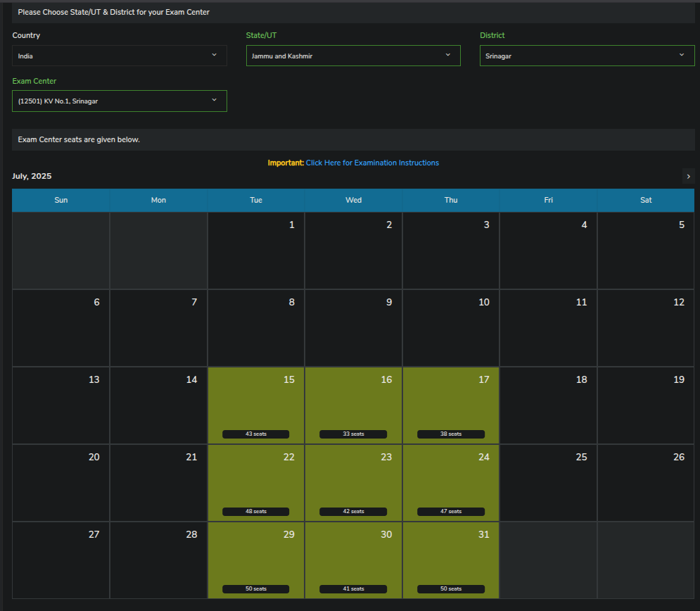
Task: Select July 15 with 43 seats
Action: click(256, 405)
